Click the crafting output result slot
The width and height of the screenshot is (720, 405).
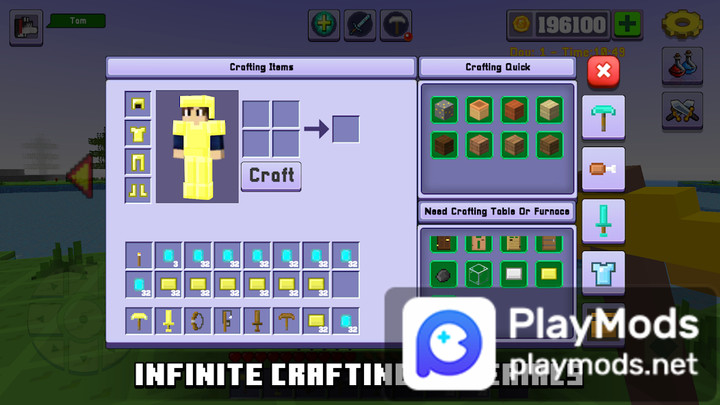(x=346, y=129)
